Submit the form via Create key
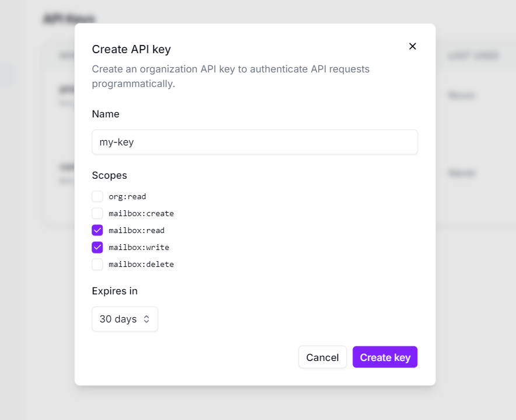This screenshot has width=516, height=420. point(385,357)
